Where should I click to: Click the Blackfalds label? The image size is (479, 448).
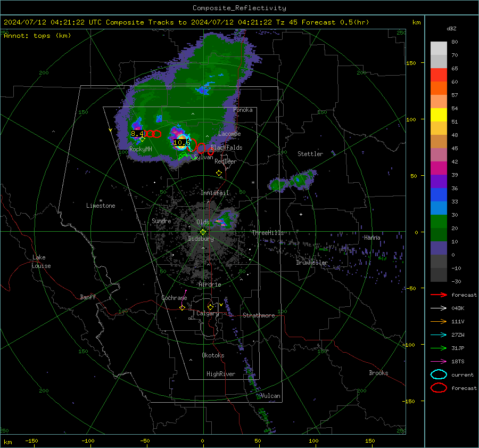pyautogui.click(x=227, y=148)
